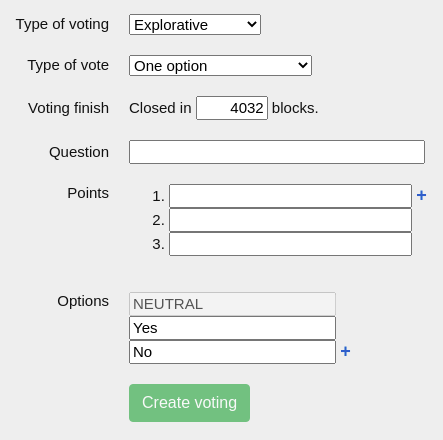
Task: Click into the Question text field
Action: tap(277, 152)
